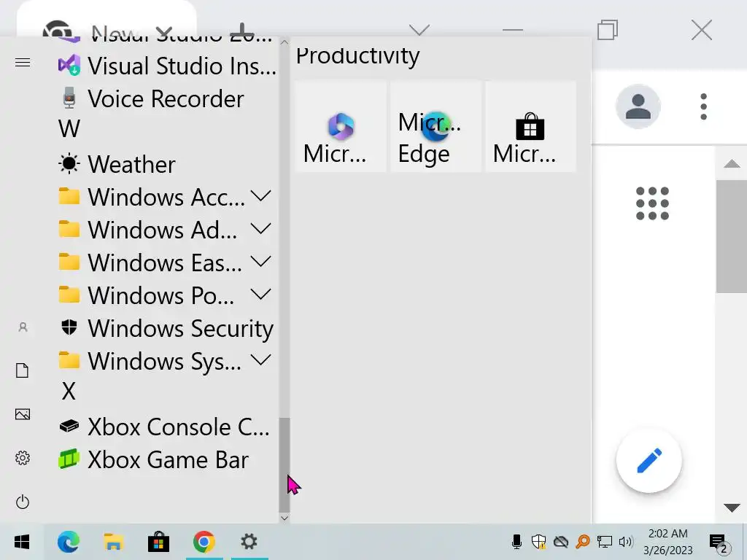
Task: Open the user account icon in Start sidebar
Action: click(23, 327)
